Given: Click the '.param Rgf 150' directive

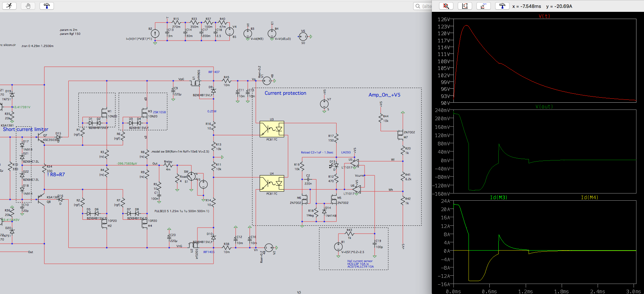Looking at the screenshot, I should pos(70,34).
